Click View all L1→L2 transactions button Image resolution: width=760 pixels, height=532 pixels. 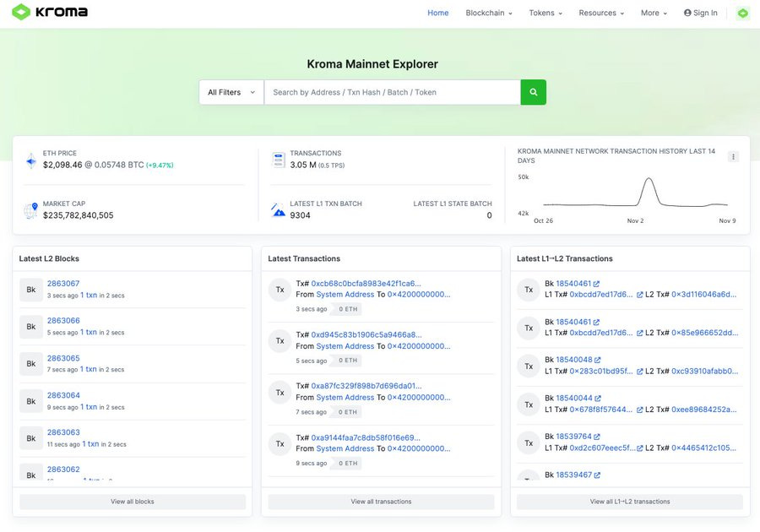coord(630,502)
